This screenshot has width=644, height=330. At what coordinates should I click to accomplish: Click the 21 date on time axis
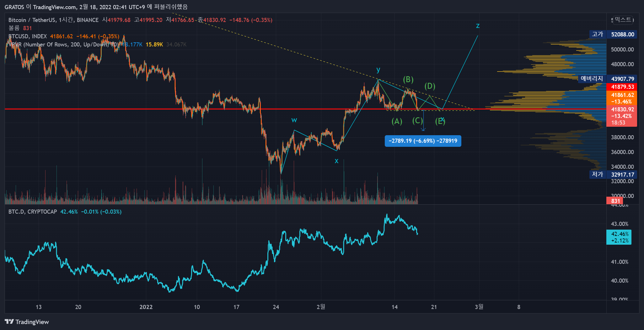pyautogui.click(x=434, y=307)
